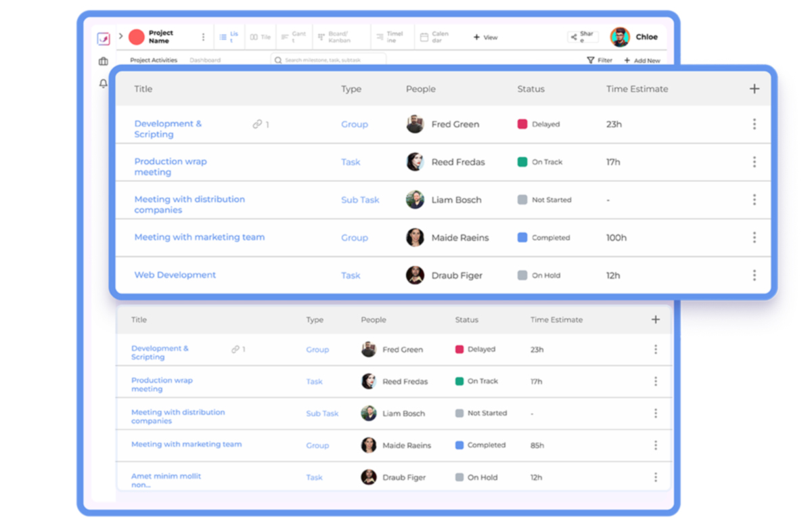Open the three-dot menu for Production wrap meeting
The height and width of the screenshot is (528, 812).
coord(754,162)
